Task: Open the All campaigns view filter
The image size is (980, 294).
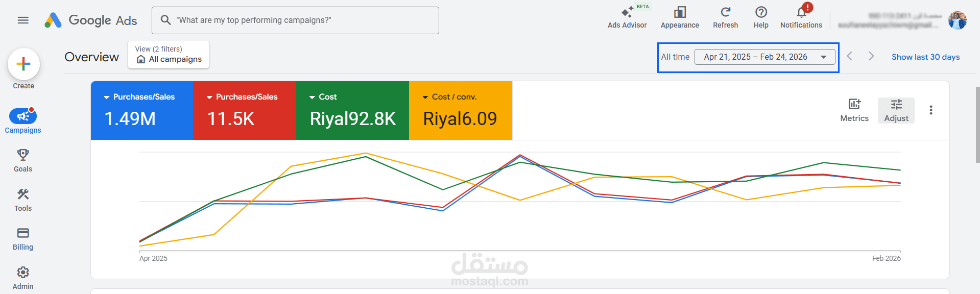Action: 169,55
